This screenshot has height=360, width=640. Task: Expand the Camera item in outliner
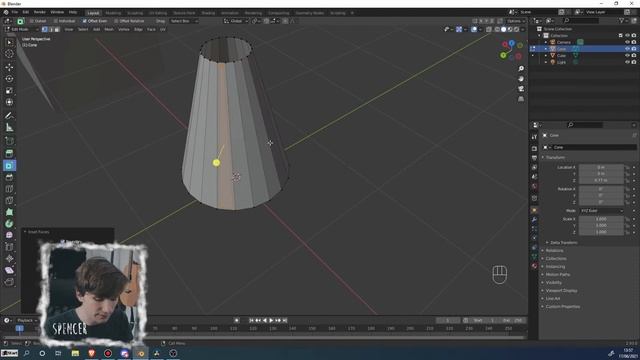point(546,42)
